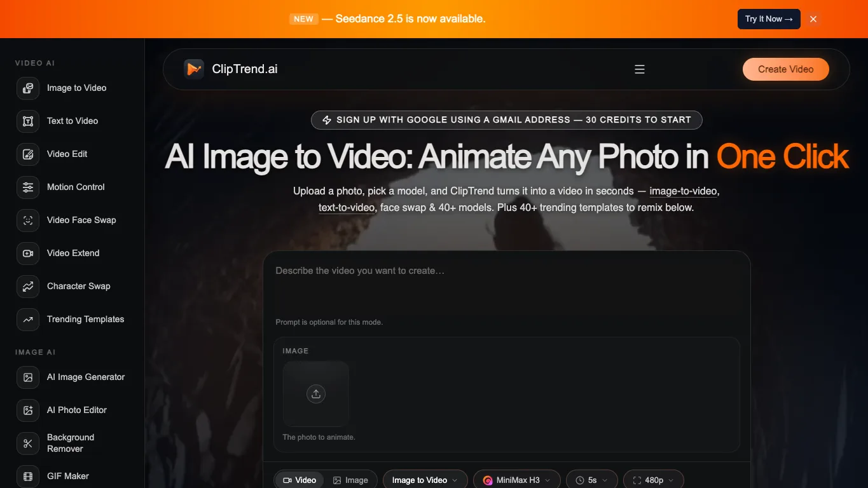Image resolution: width=868 pixels, height=488 pixels.
Task: Select the Video Extend camera icon
Action: click(x=28, y=254)
